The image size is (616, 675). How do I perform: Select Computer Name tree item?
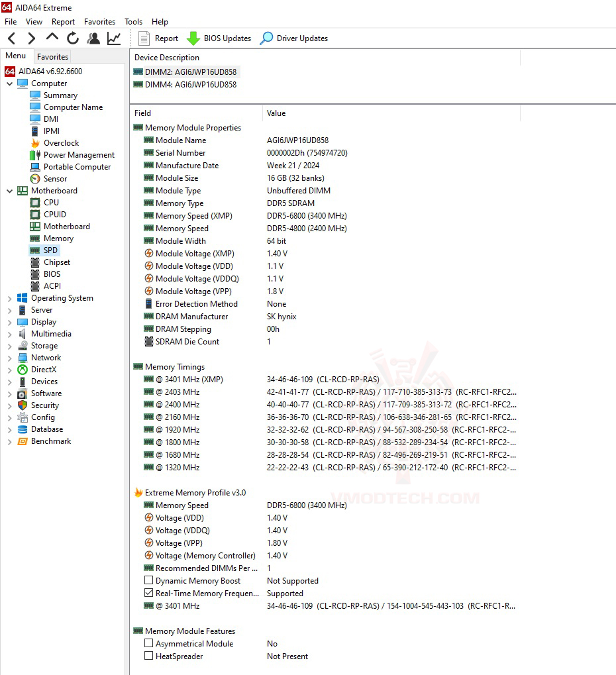(73, 107)
